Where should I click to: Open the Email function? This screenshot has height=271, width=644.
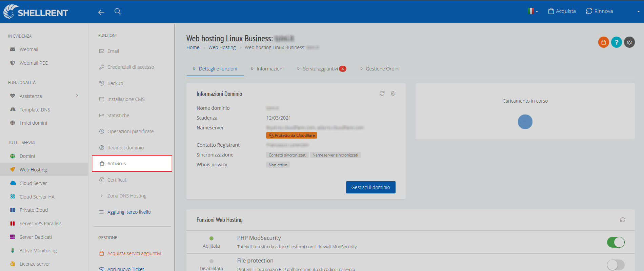coord(113,51)
